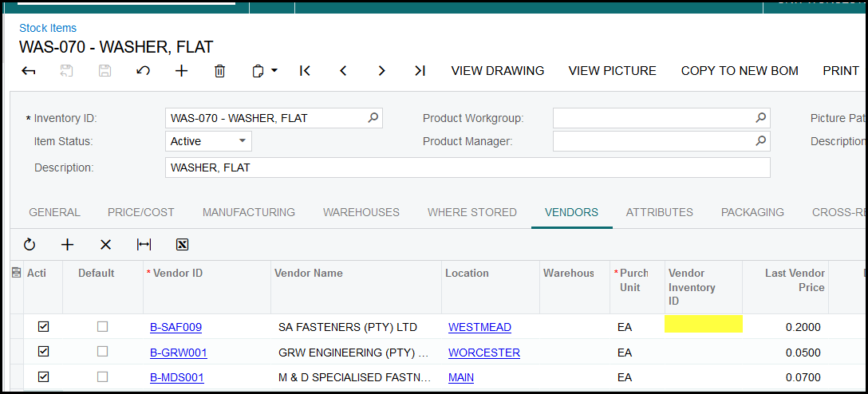The height and width of the screenshot is (394, 868).
Task: Open the Item Status dropdown
Action: (243, 141)
